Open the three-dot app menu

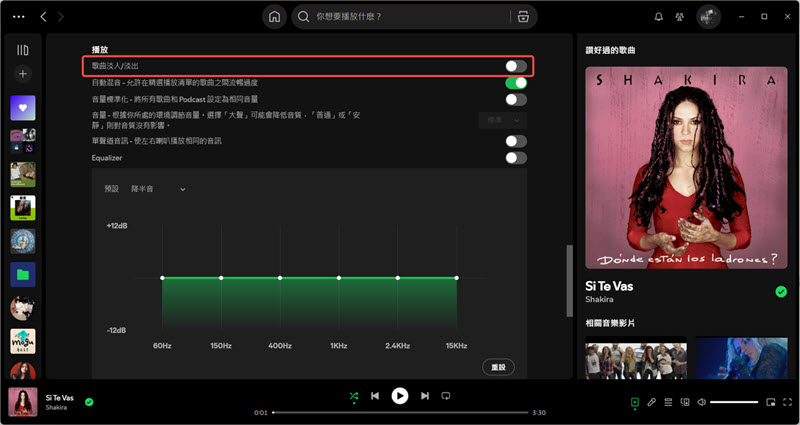click(x=18, y=17)
